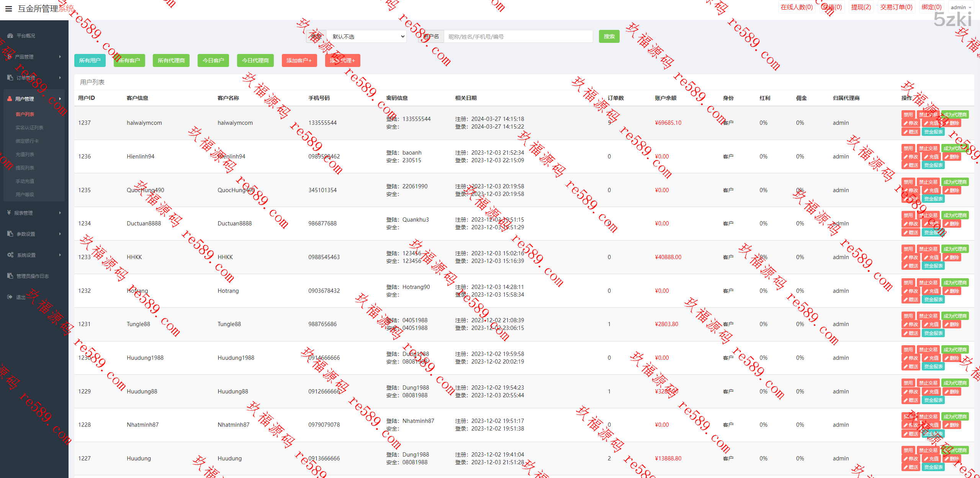Click the 参数设置 sidebar icon
This screenshot has height=478, width=980.
tap(10, 234)
